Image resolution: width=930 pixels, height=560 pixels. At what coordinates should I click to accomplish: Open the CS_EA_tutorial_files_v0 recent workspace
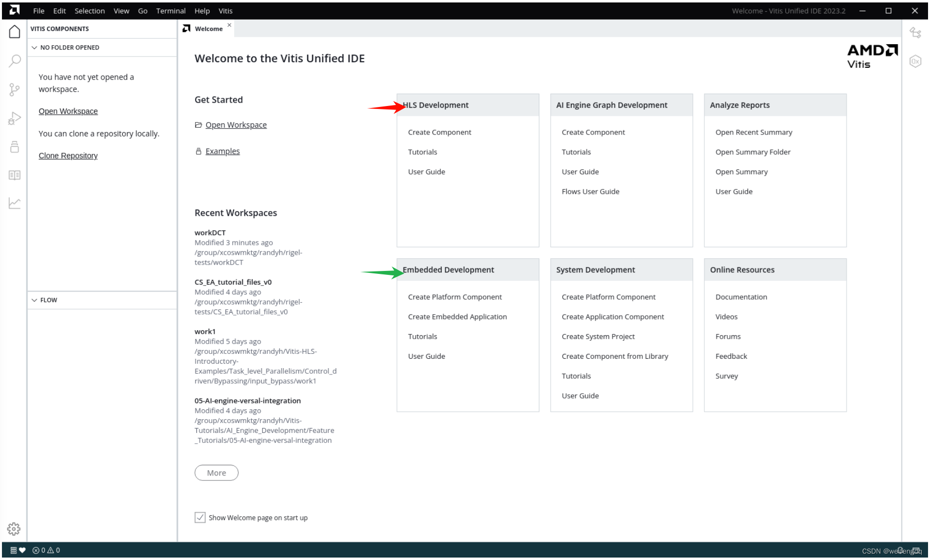point(233,282)
